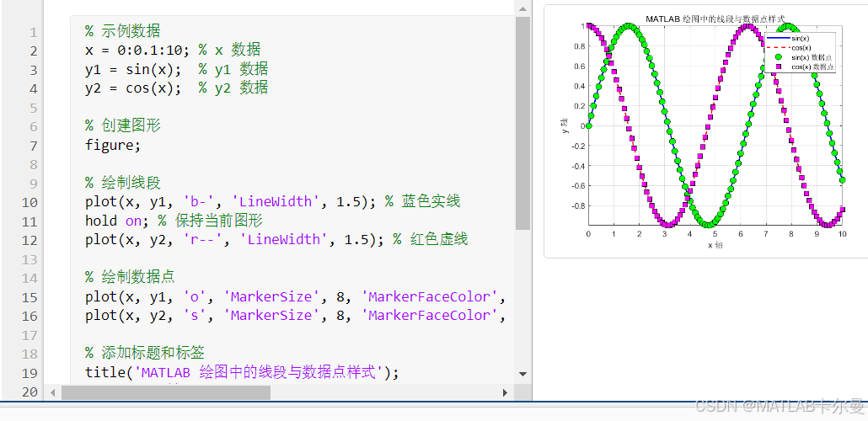Click line number 19 in gutter
This screenshot has height=421, width=868.
(x=29, y=373)
